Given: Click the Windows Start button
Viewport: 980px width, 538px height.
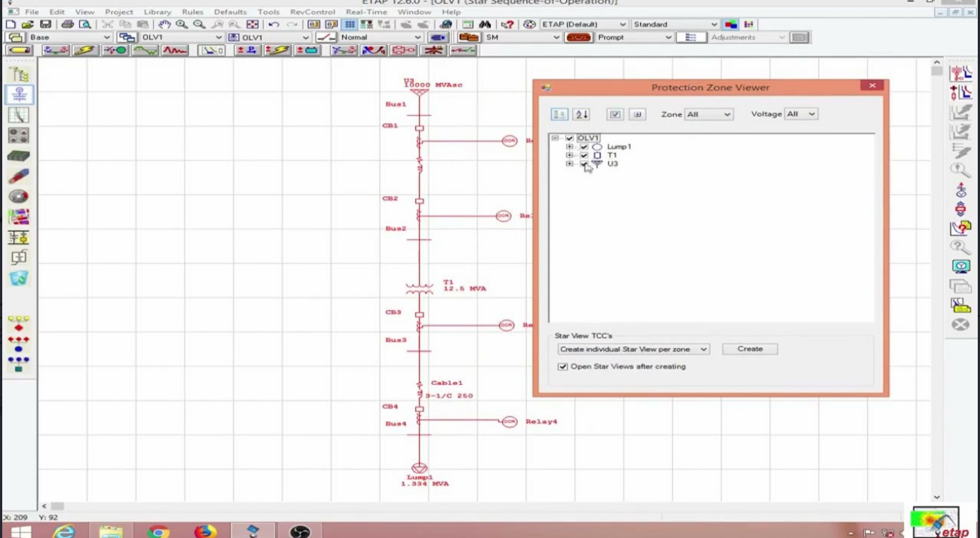Looking at the screenshot, I should [20, 532].
